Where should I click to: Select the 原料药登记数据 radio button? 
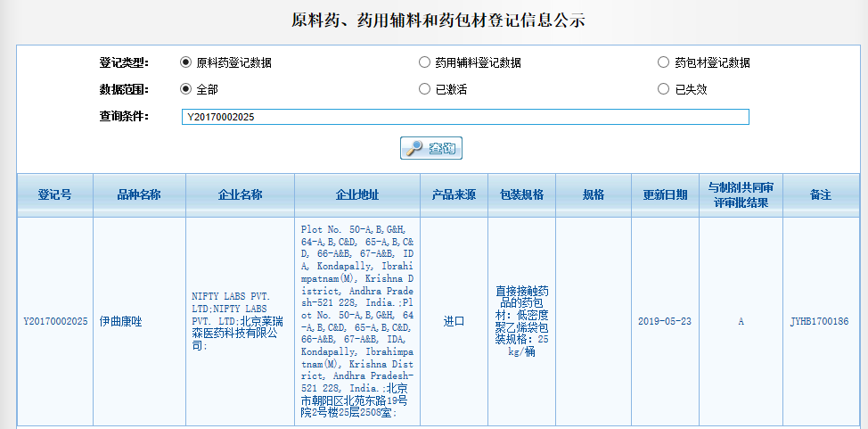186,62
